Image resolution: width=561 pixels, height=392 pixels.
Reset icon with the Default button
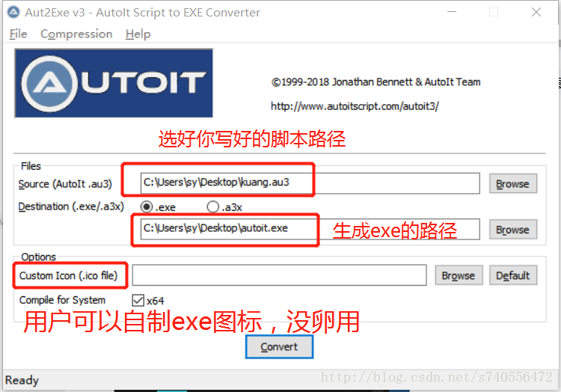click(x=513, y=275)
